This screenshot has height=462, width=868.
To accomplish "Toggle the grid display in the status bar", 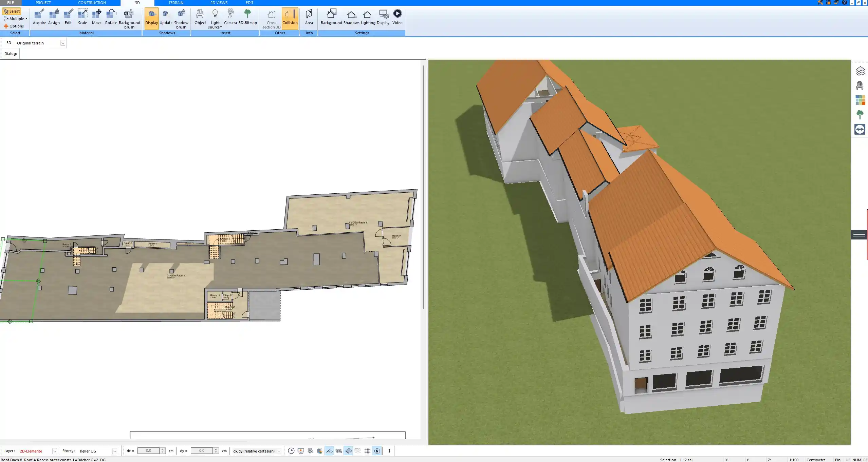I will [367, 451].
